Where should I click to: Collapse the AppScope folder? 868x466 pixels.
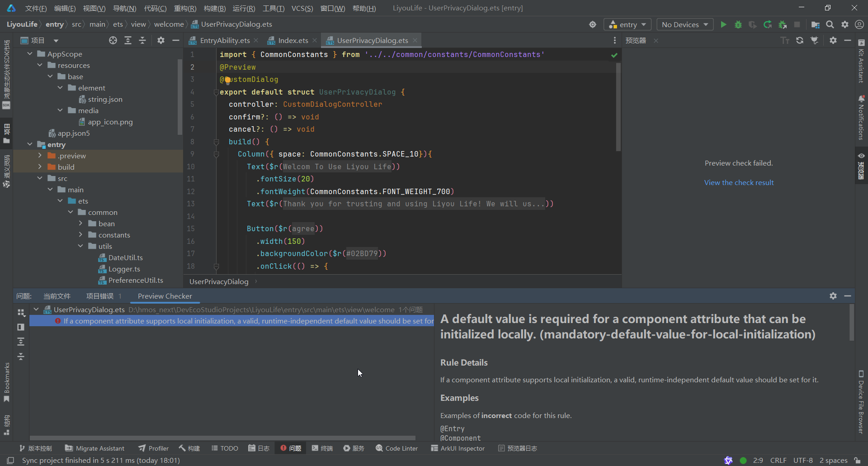click(30, 54)
